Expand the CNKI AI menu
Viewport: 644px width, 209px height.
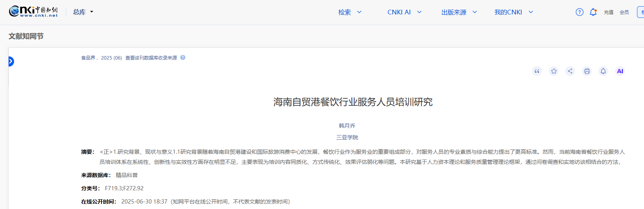coord(404,12)
